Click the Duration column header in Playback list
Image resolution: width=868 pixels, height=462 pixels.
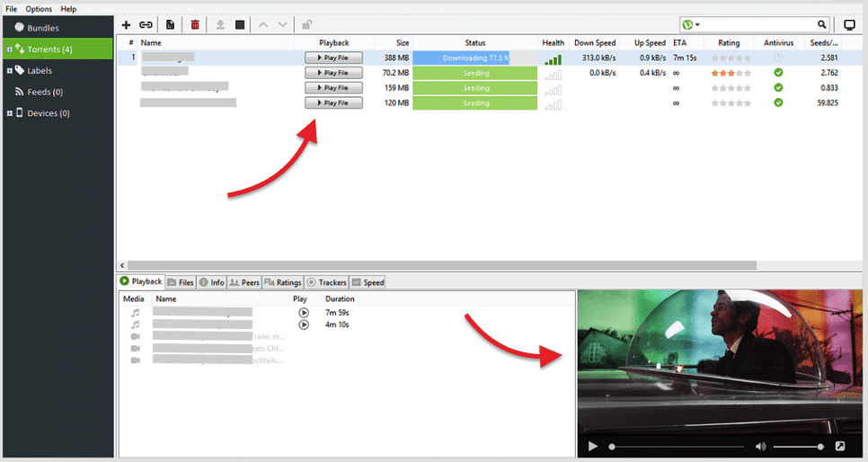tap(340, 298)
